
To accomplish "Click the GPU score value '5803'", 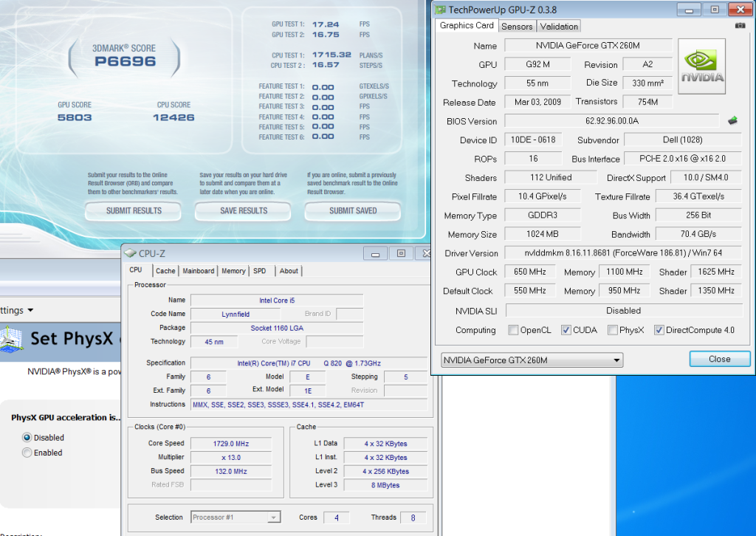I will coord(75,117).
